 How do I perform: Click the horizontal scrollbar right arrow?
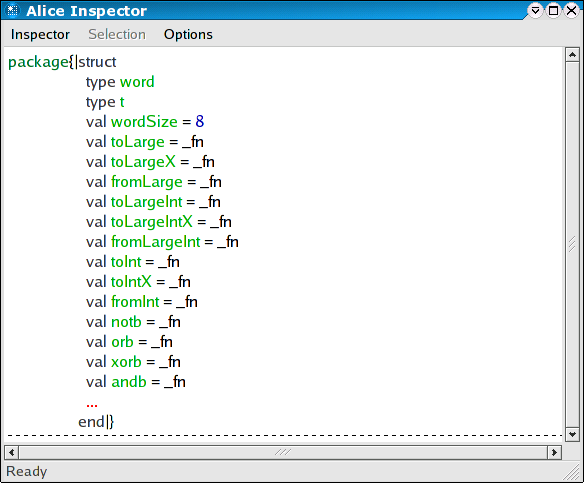pyautogui.click(x=554, y=452)
